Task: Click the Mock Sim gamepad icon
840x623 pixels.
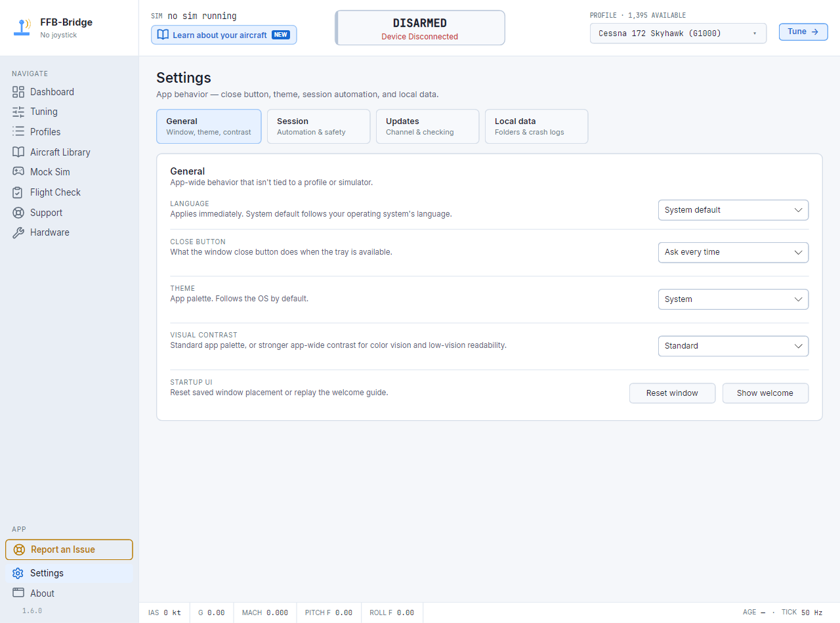Action: (x=18, y=172)
